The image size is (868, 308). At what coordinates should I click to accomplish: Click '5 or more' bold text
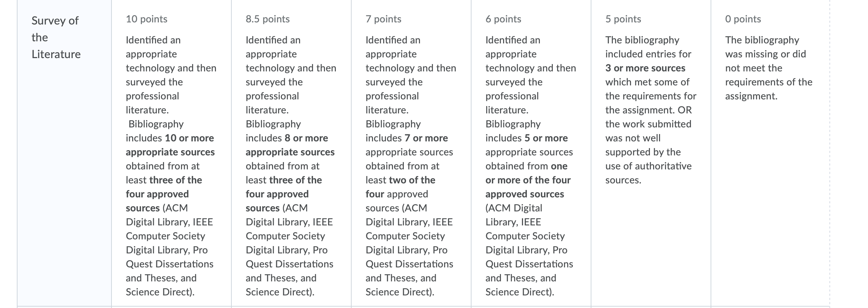click(546, 138)
